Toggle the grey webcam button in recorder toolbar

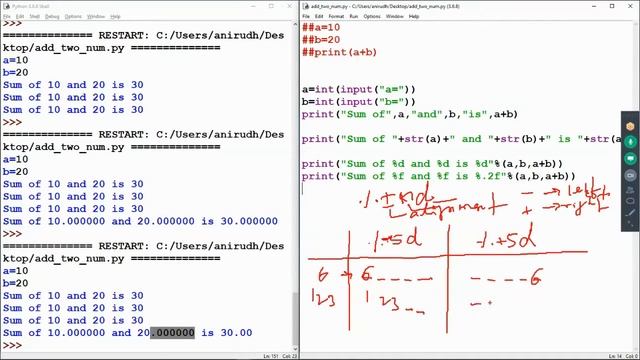coord(630,175)
